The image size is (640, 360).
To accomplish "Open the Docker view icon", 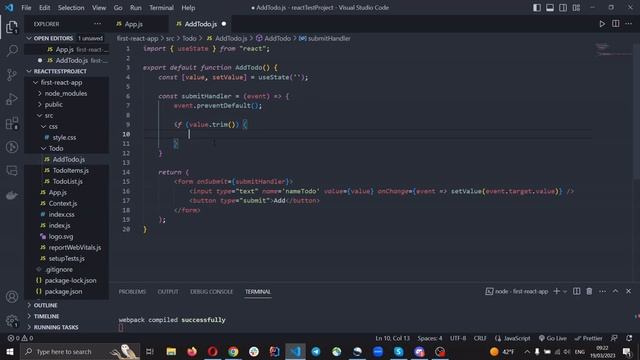I will pyautogui.click(x=12, y=195).
